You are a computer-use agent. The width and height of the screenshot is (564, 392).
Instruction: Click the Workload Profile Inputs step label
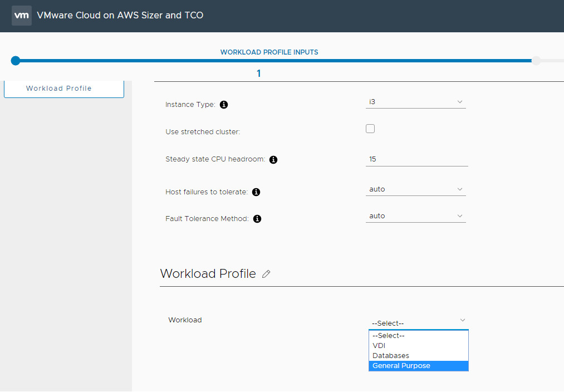click(269, 52)
